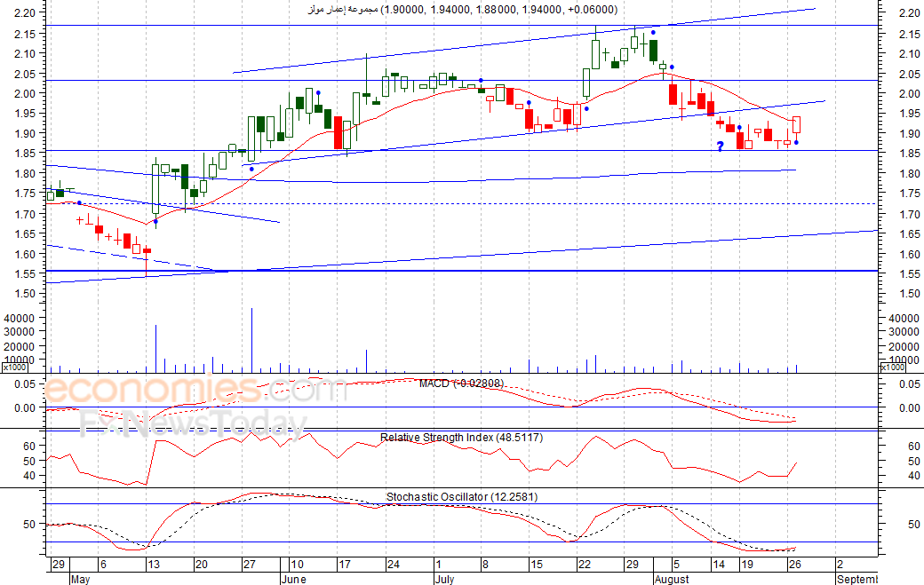Click date label 8 on time axis
924x585 pixels.
(485, 565)
